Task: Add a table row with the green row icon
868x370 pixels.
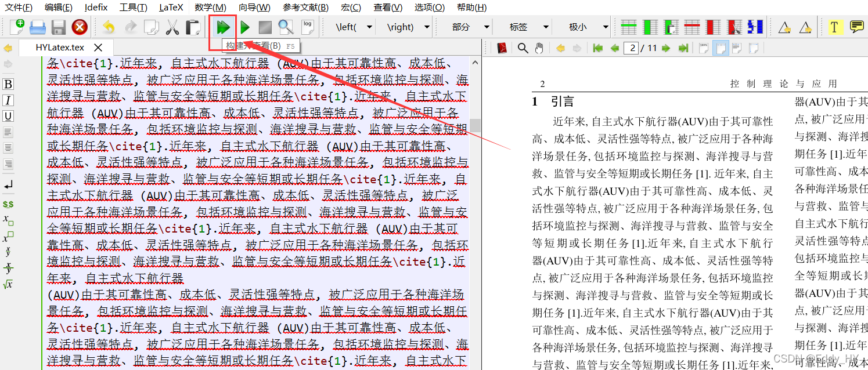Action: tap(629, 27)
